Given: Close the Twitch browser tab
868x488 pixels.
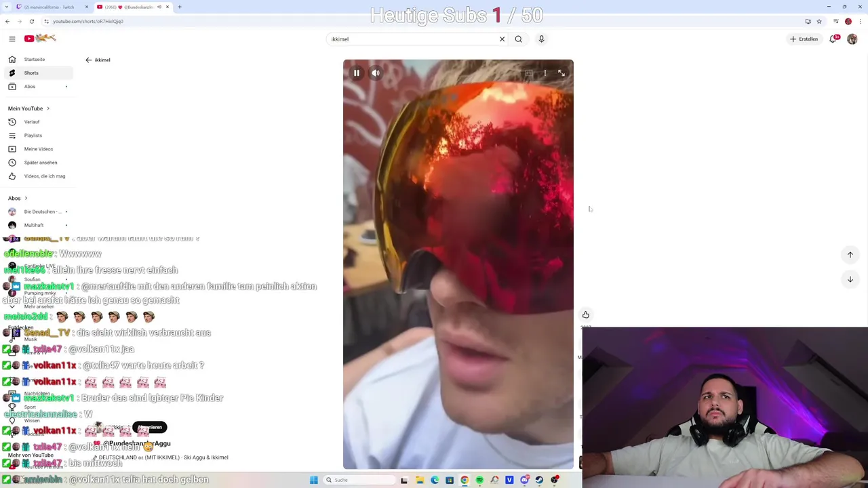Looking at the screenshot, I should pos(87,7).
